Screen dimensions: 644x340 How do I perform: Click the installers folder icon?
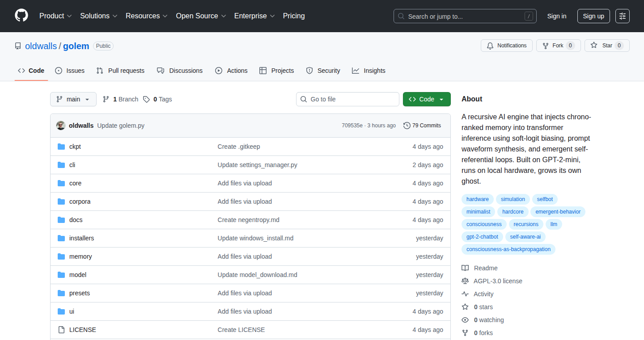click(61, 238)
